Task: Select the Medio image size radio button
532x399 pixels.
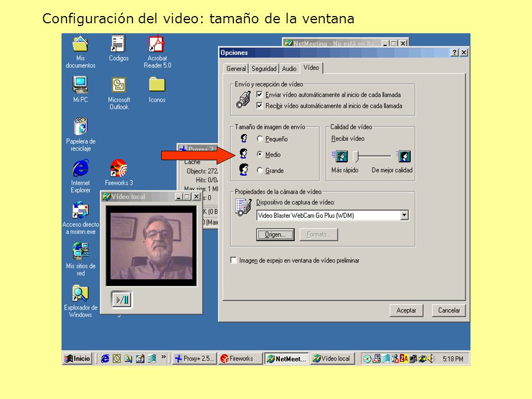Action: (259, 155)
